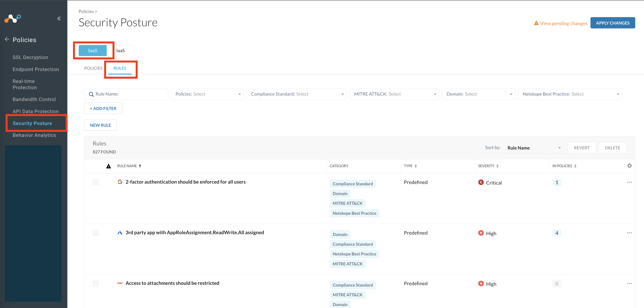Click Domain tag in third rule
This screenshot has height=308, width=644.
tap(340, 304)
